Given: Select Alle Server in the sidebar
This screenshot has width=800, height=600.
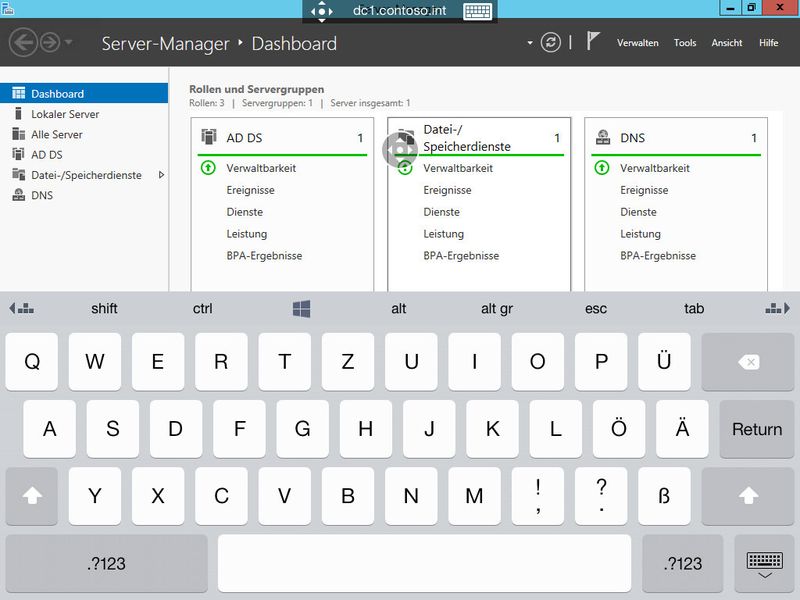Looking at the screenshot, I should [x=84, y=134].
